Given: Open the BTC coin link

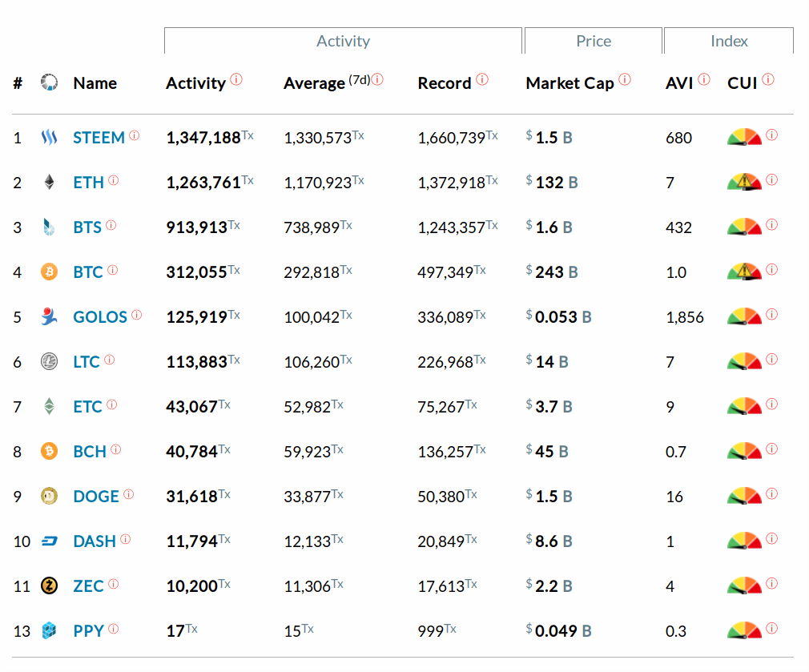Looking at the screenshot, I should click(x=88, y=272).
